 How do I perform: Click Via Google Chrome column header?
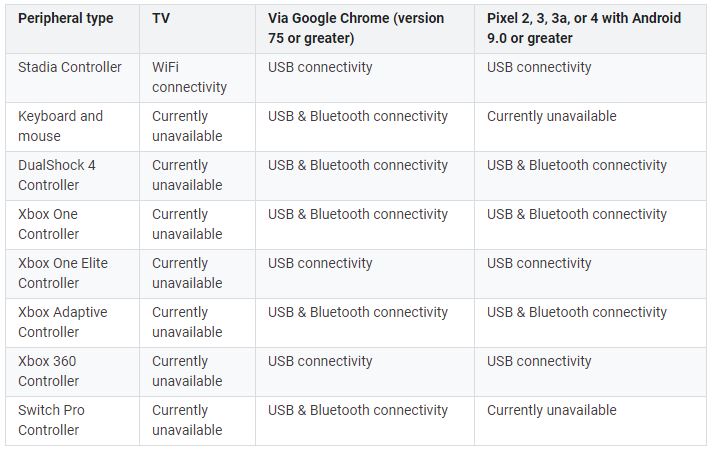point(356,28)
